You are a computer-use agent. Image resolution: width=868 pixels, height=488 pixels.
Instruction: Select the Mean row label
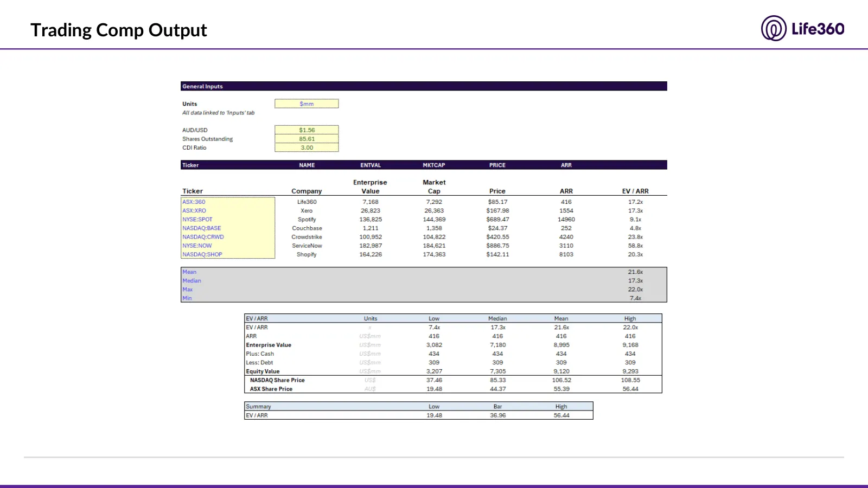tap(189, 272)
